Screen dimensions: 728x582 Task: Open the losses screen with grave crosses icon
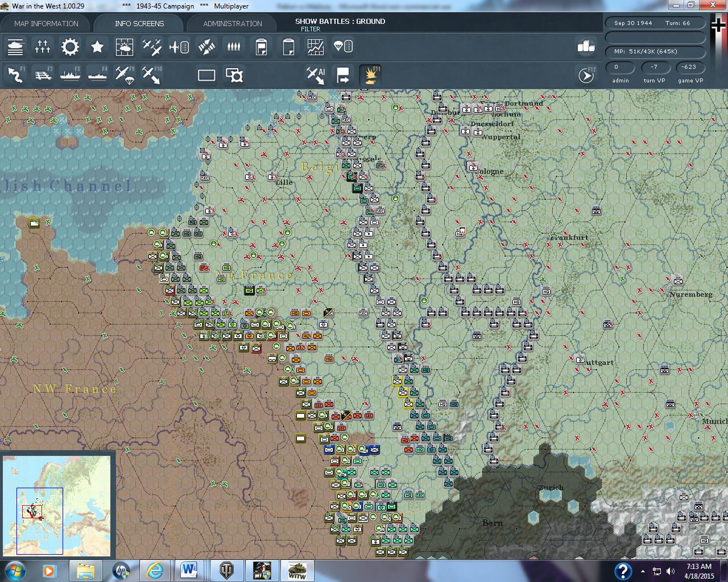coord(43,47)
